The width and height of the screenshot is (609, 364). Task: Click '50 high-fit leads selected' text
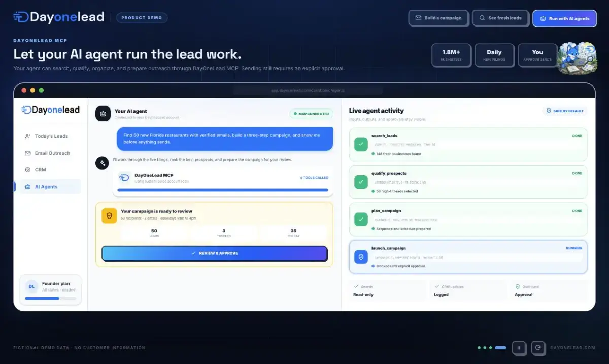pos(397,191)
